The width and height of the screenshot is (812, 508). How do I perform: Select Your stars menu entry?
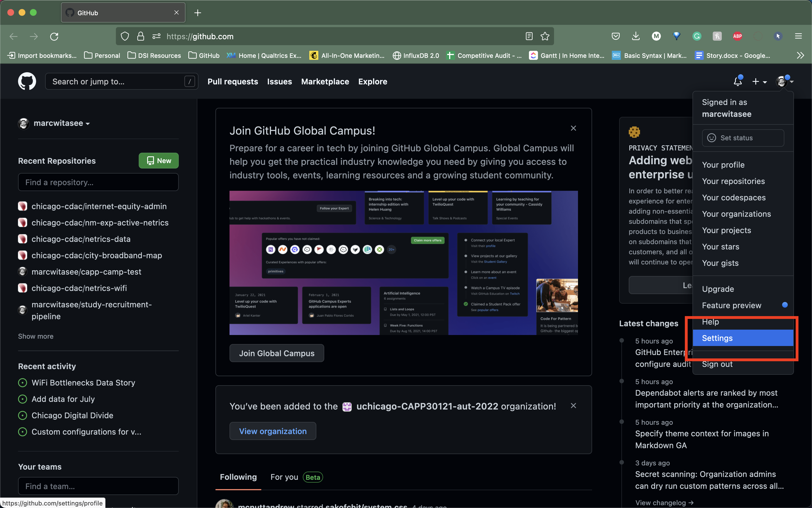coord(743,247)
